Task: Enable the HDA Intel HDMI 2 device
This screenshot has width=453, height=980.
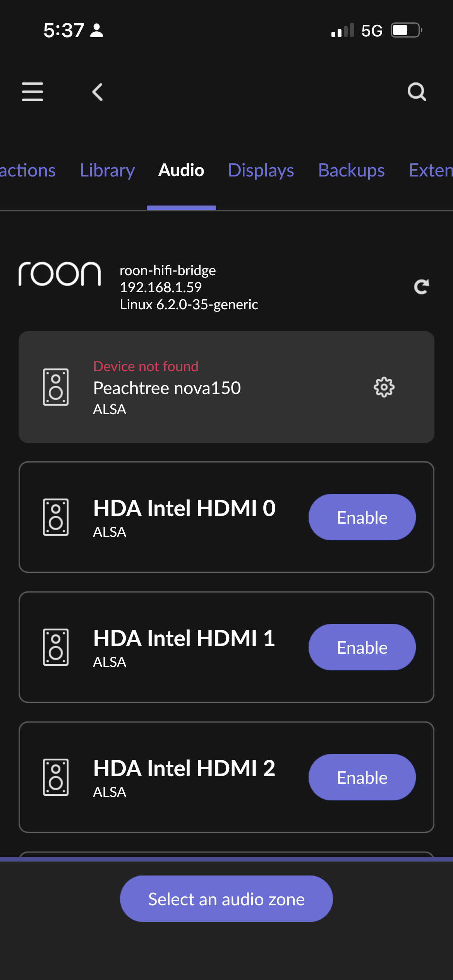Action: pyautogui.click(x=362, y=777)
